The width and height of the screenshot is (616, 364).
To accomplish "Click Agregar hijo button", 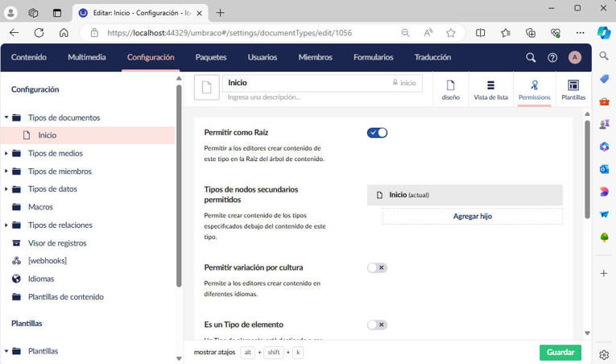I will coord(472,216).
